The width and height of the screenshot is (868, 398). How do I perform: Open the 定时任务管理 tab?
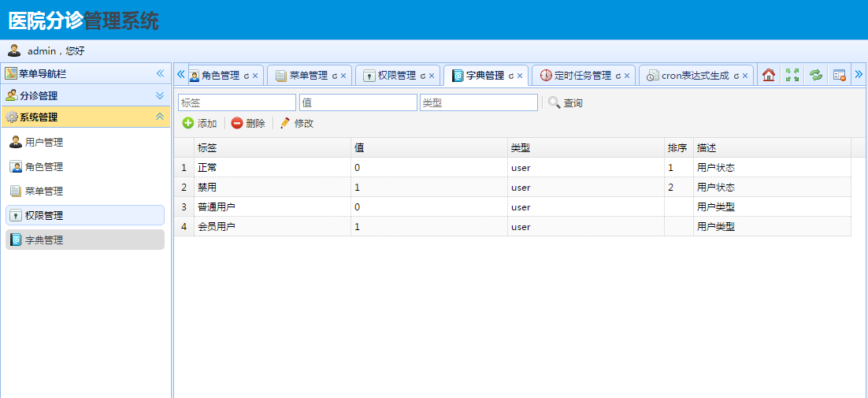(582, 76)
